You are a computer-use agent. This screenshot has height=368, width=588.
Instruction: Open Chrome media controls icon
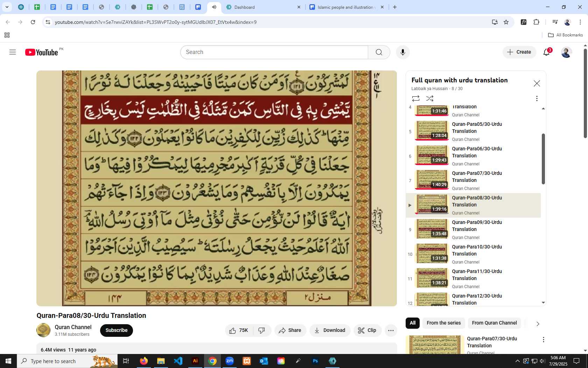[x=555, y=22]
